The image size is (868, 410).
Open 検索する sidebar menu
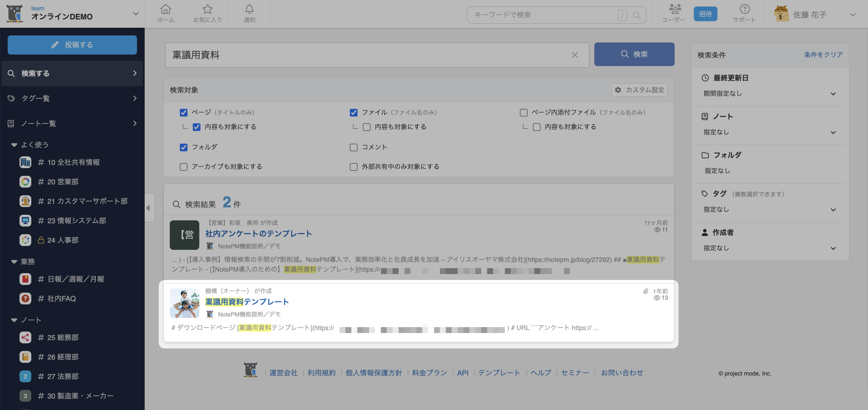[x=72, y=73]
